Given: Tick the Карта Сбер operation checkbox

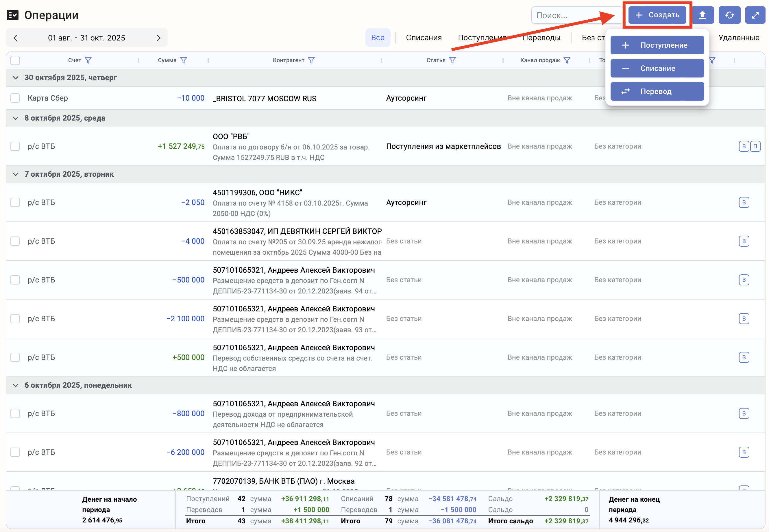Looking at the screenshot, I should tap(15, 98).
